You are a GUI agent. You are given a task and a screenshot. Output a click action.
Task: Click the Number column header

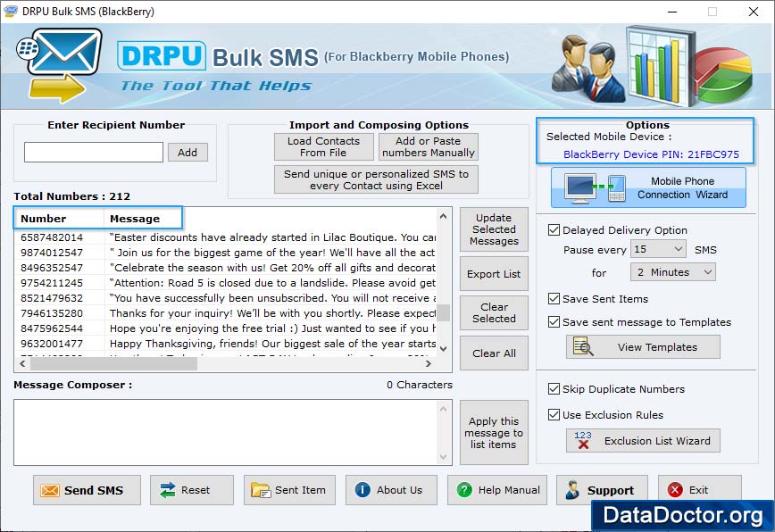point(59,219)
